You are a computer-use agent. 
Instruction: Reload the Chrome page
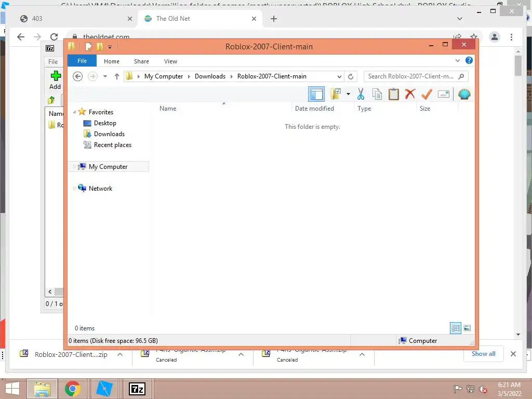coord(54,37)
